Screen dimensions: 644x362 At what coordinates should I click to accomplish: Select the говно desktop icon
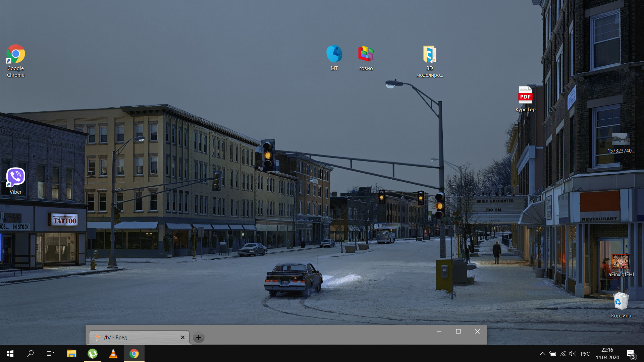(x=366, y=58)
